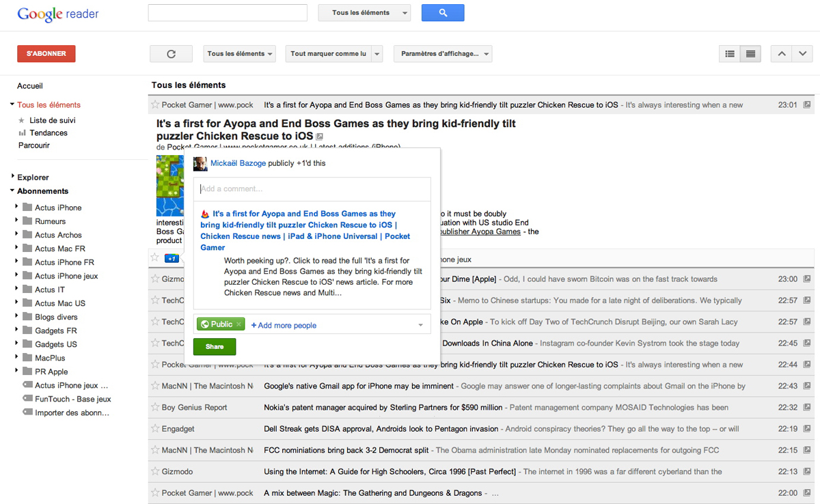Open the Paramètres d'affichage dropdown
The image size is (820, 504).
[443, 54]
